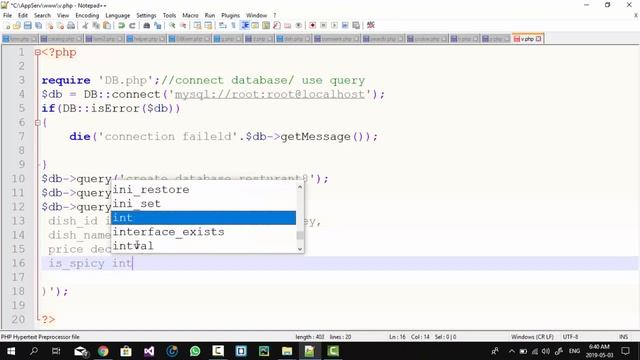The height and width of the screenshot is (360, 640).
Task: Open the Encoding menu
Action: (87, 15)
